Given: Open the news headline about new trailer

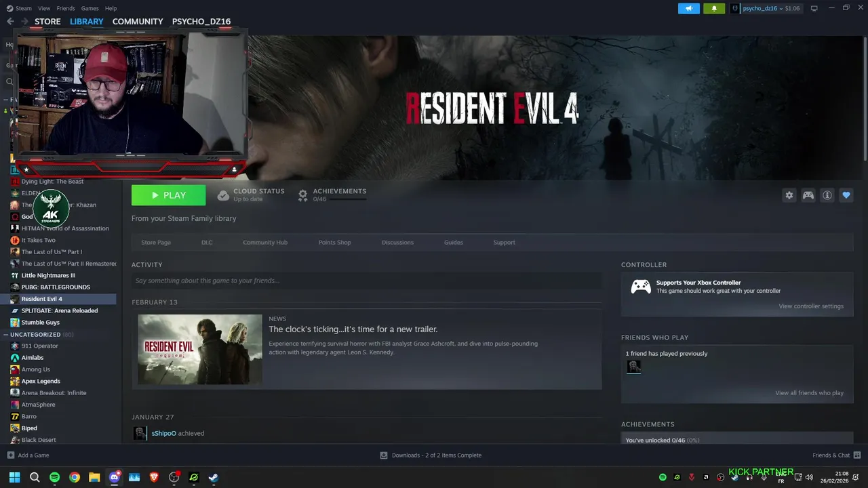Looking at the screenshot, I should pos(353,329).
